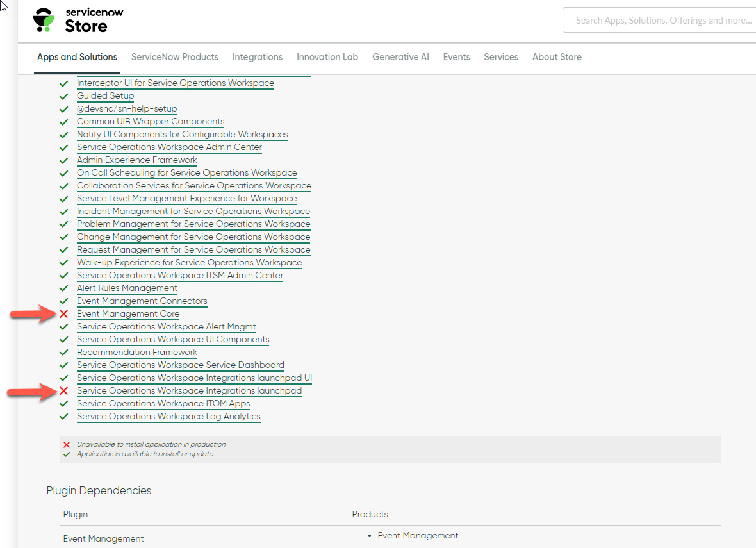Viewport: 756px width, 548px height.
Task: Open Service Operations Workspace Service Dashboard link
Action: point(180,365)
